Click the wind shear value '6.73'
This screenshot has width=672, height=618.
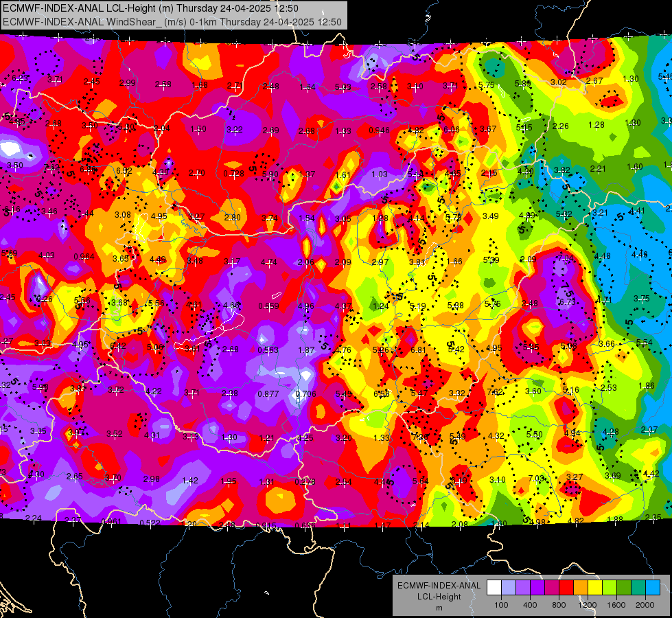tap(567, 301)
